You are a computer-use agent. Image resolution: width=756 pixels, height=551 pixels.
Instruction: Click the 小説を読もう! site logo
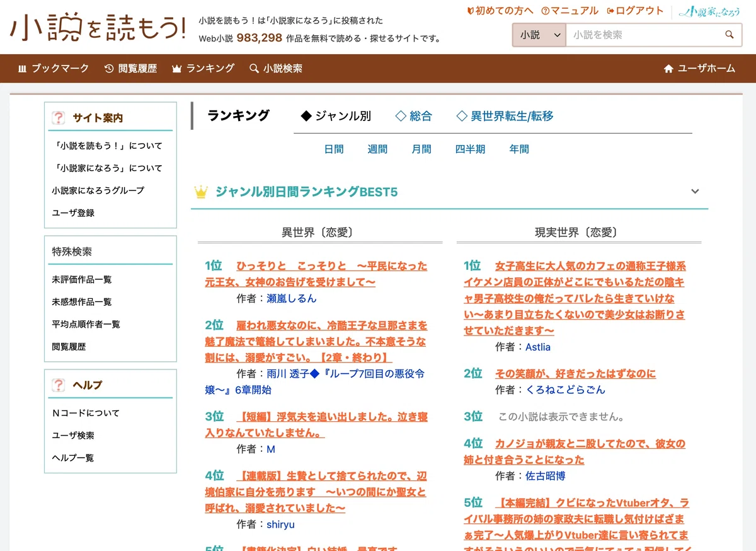[98, 28]
